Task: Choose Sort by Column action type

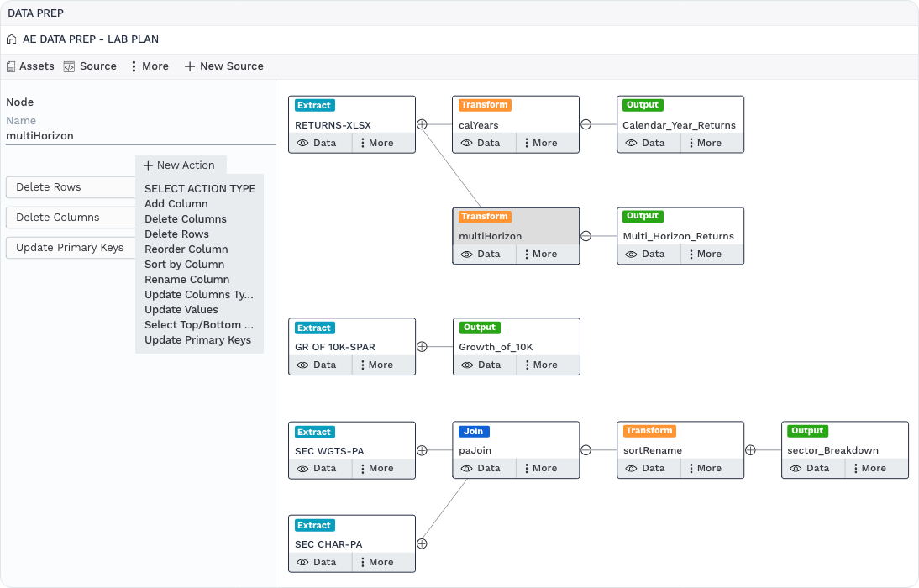Action: pyautogui.click(x=184, y=265)
